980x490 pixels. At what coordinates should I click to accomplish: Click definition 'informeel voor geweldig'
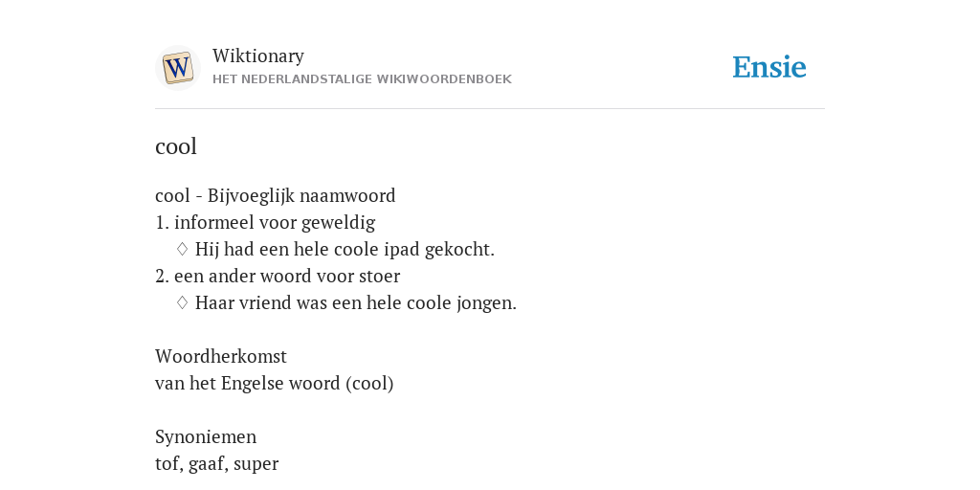coord(275,222)
